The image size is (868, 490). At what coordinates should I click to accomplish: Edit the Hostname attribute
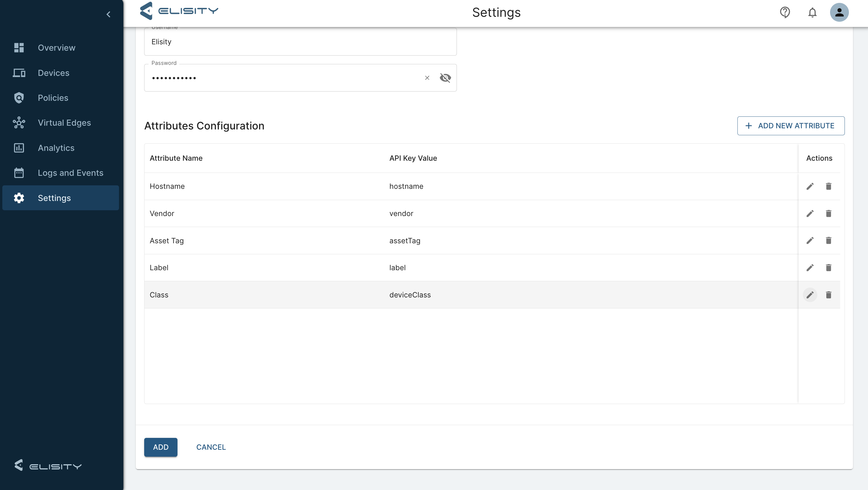coord(810,187)
